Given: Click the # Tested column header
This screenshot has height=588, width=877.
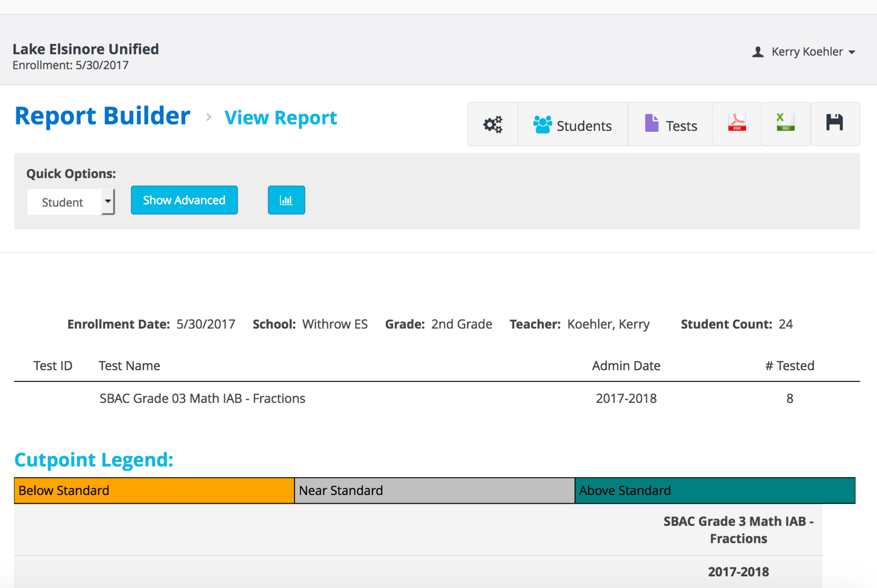Looking at the screenshot, I should [789, 366].
